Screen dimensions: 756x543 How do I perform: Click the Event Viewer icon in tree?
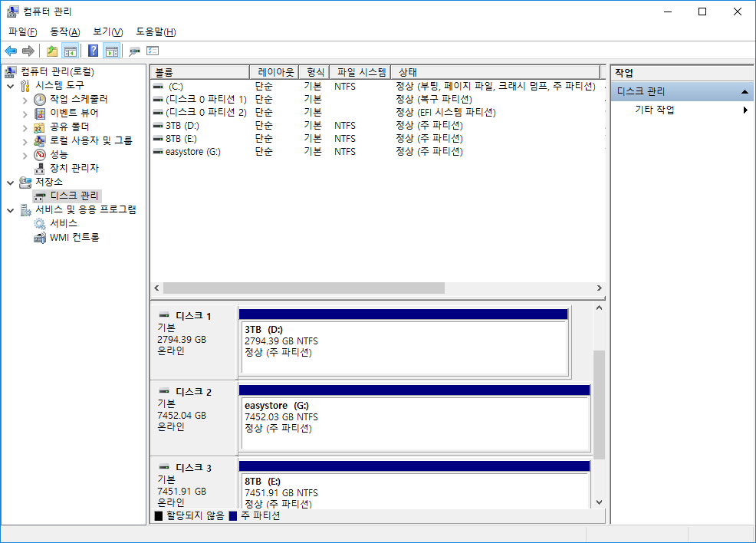(40, 114)
